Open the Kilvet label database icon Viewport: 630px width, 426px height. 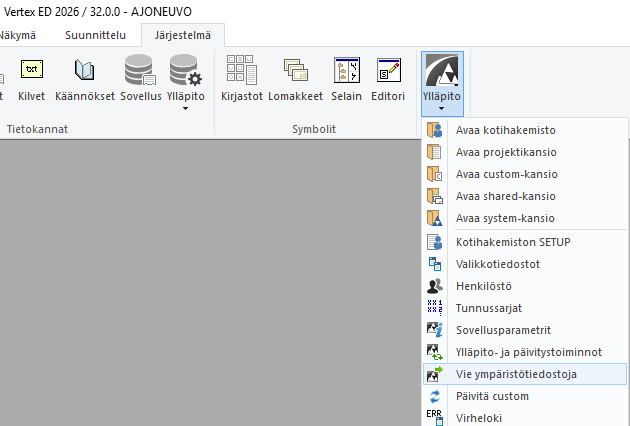32,69
